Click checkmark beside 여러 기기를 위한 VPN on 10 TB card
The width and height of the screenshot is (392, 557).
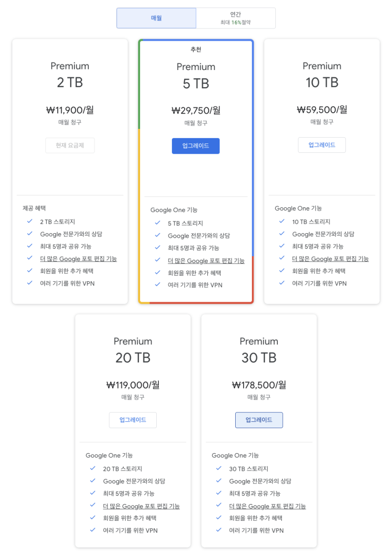click(x=281, y=283)
